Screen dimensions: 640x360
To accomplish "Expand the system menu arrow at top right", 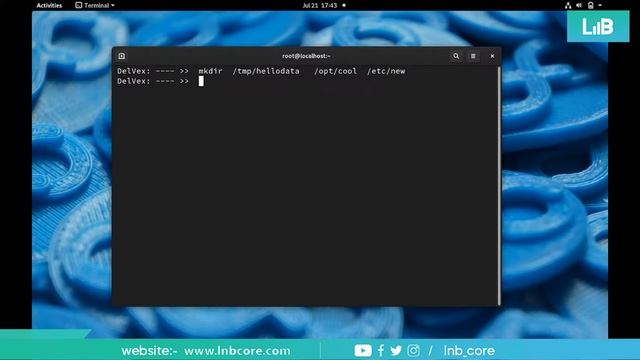I will pos(600,5).
